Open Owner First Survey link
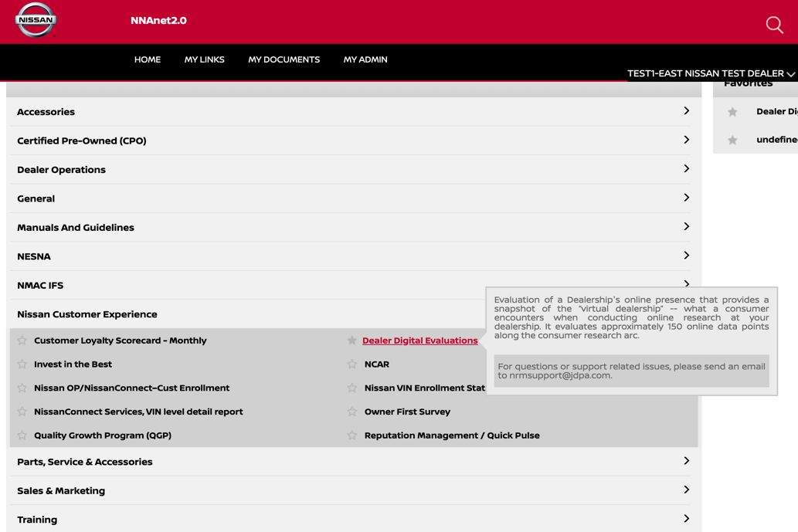The height and width of the screenshot is (532, 798). [x=407, y=412]
